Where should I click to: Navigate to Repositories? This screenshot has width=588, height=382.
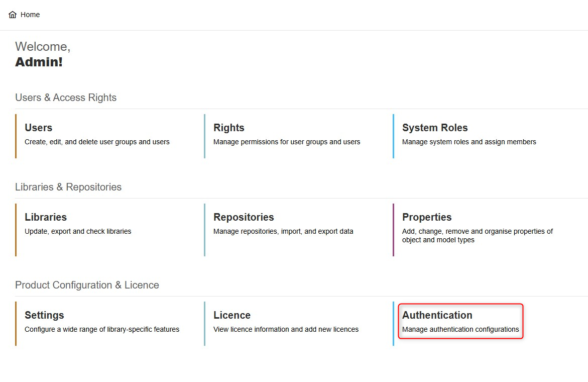tap(244, 217)
